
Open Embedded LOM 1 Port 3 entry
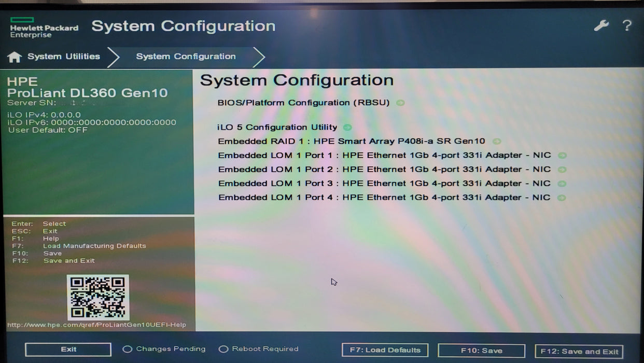click(384, 183)
